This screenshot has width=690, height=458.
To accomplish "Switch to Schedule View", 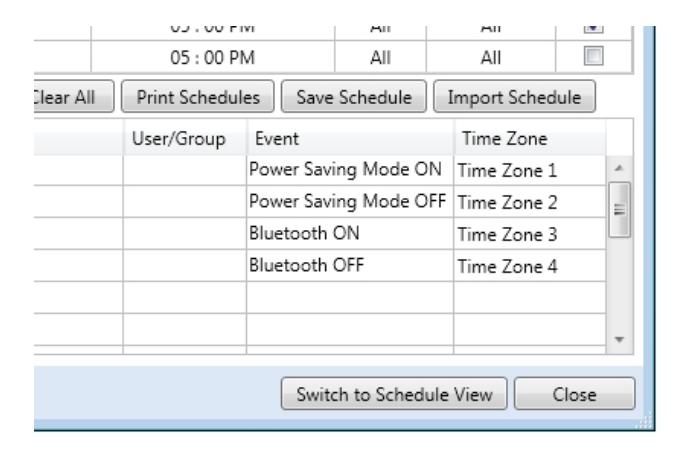I will coord(394,394).
